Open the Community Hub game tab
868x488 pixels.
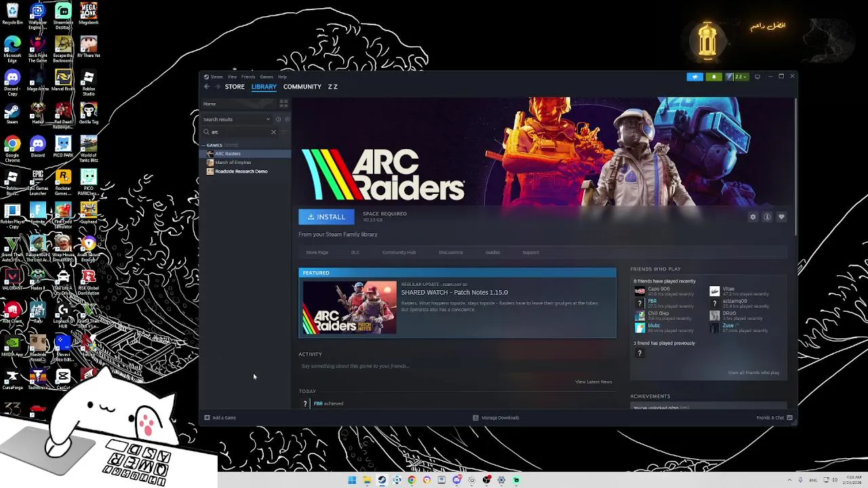pos(399,252)
